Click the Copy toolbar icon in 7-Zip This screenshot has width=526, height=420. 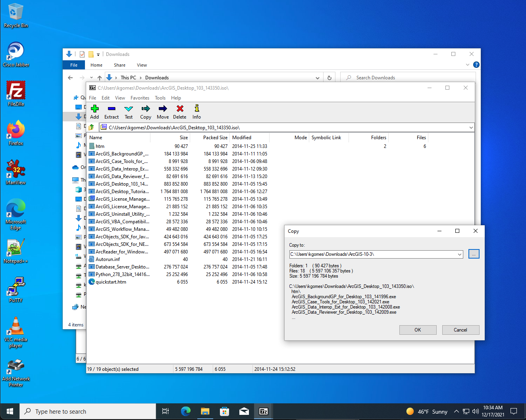[146, 109]
